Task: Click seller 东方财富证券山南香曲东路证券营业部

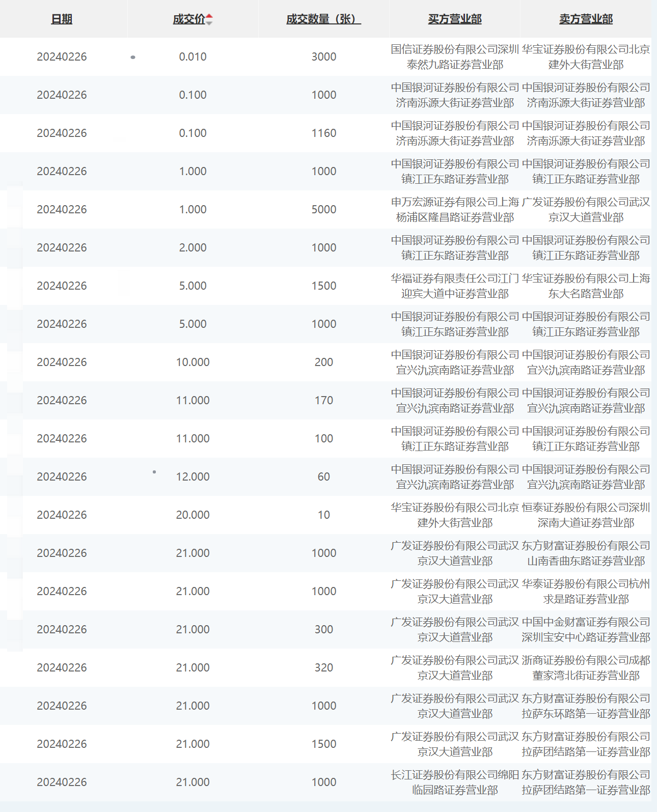Action: [586, 553]
